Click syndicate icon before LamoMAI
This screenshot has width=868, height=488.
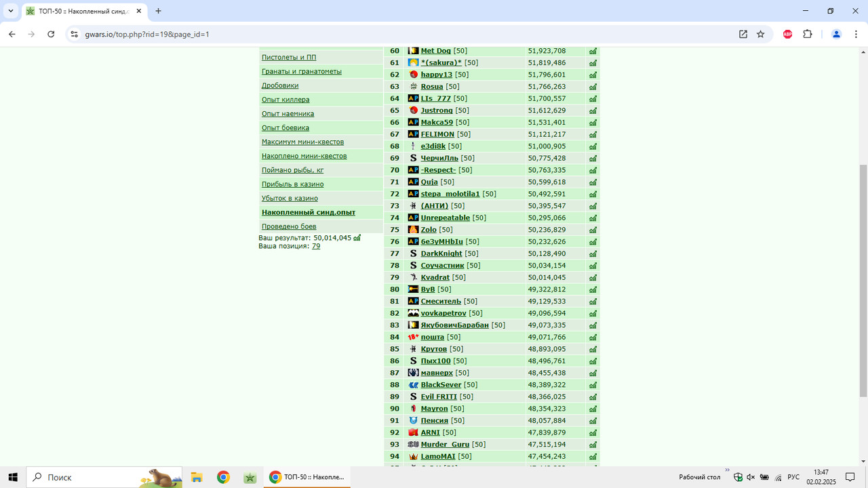pos(414,457)
